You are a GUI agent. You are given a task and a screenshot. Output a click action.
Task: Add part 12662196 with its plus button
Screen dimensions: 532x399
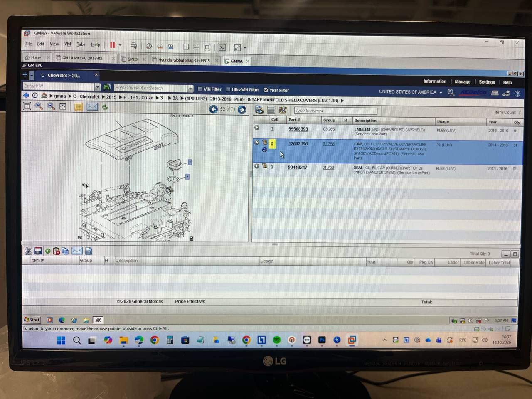coord(257,142)
